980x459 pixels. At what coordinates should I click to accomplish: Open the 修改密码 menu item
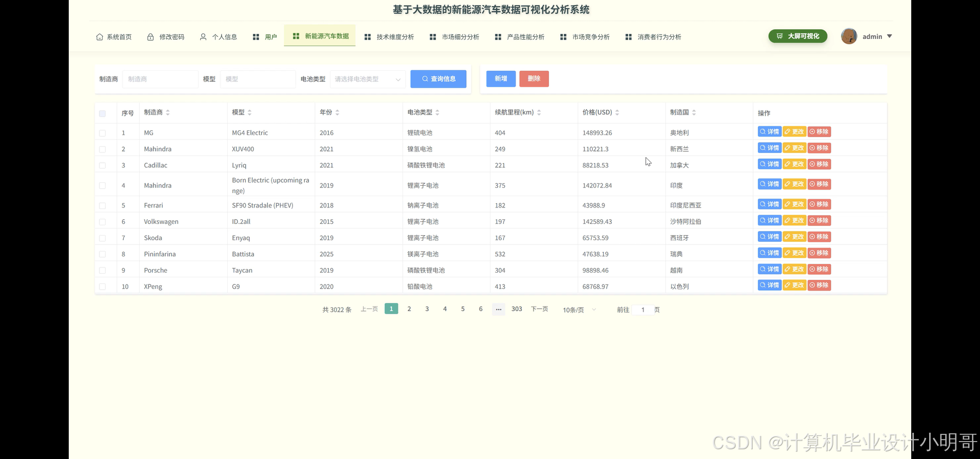point(166,37)
